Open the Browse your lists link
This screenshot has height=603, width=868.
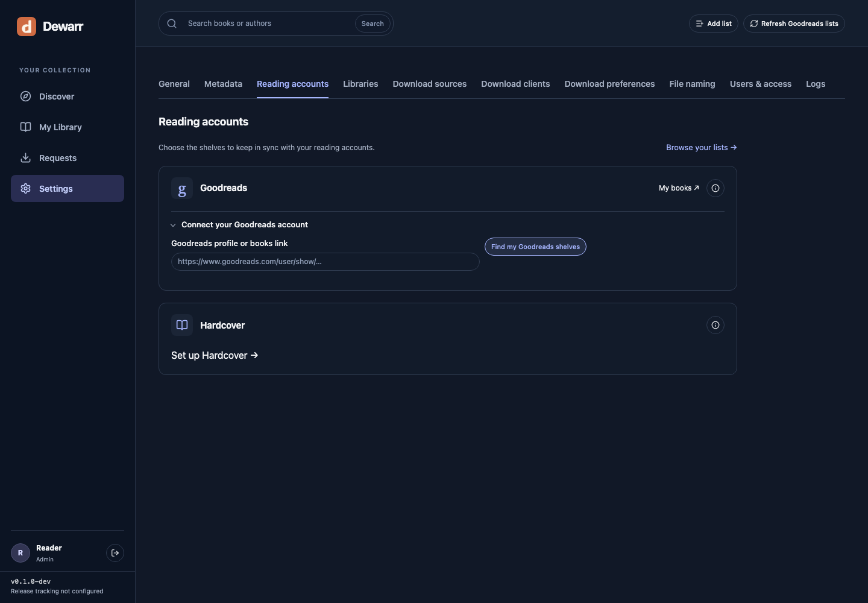[702, 148]
